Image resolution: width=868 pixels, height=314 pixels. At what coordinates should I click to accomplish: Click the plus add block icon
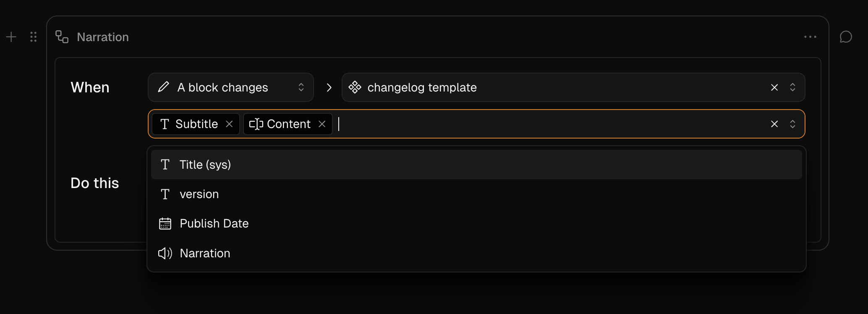[x=11, y=37]
